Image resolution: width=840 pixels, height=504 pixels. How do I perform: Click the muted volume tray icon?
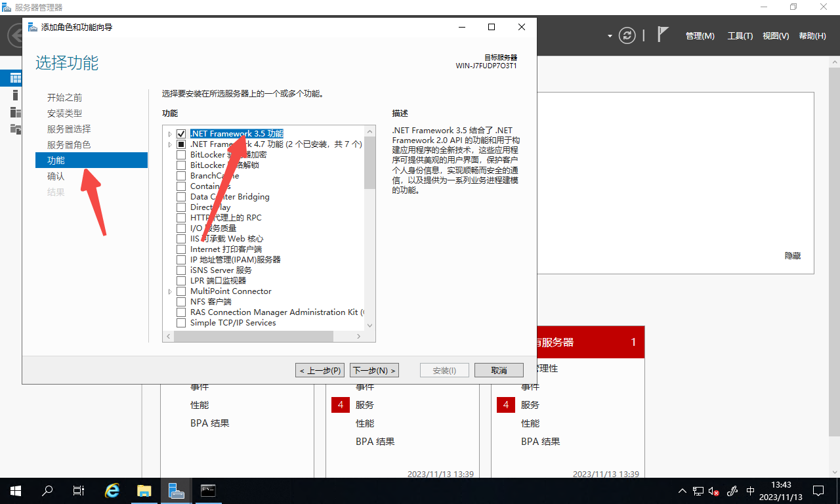point(714,491)
